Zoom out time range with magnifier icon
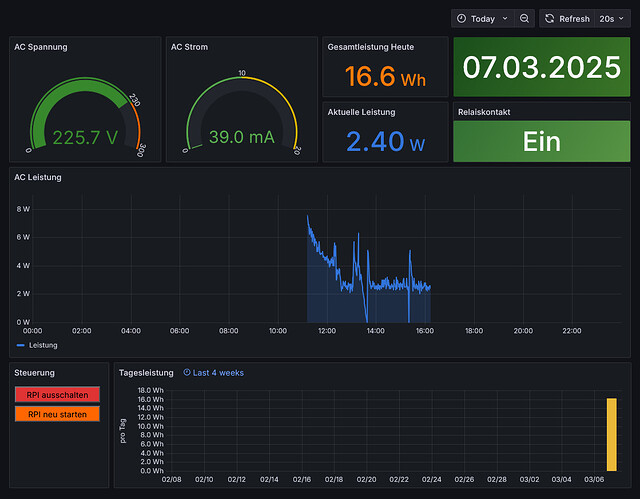Image resolution: width=640 pixels, height=499 pixels. (524, 19)
